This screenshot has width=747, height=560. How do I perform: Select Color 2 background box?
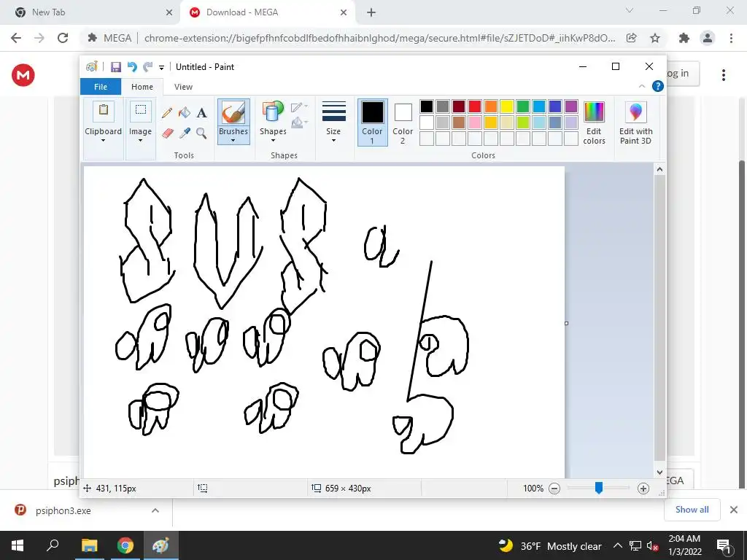pos(403,122)
